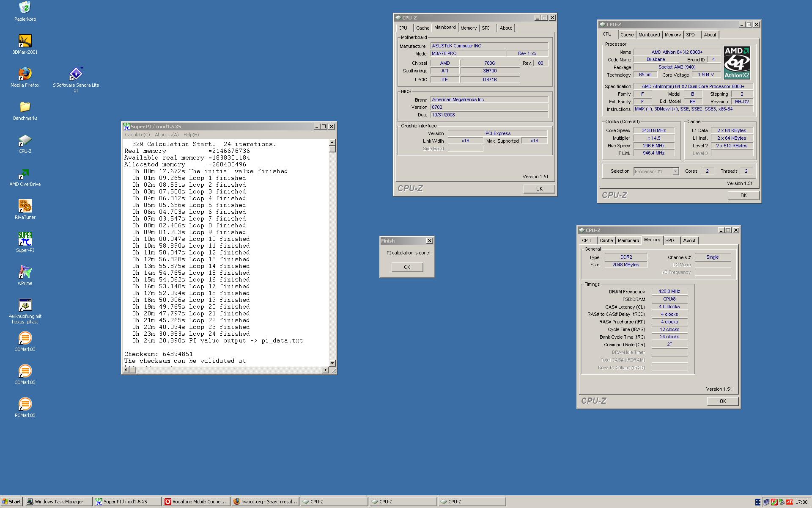Click the Core Voltage 1.504 V value
The height and width of the screenshot is (508, 812).
coord(706,75)
